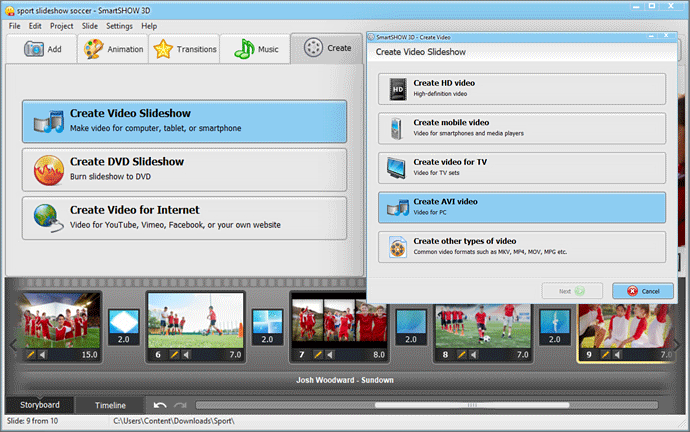The width and height of the screenshot is (690, 432).
Task: Click the globe Internet video icon
Action: 48,218
